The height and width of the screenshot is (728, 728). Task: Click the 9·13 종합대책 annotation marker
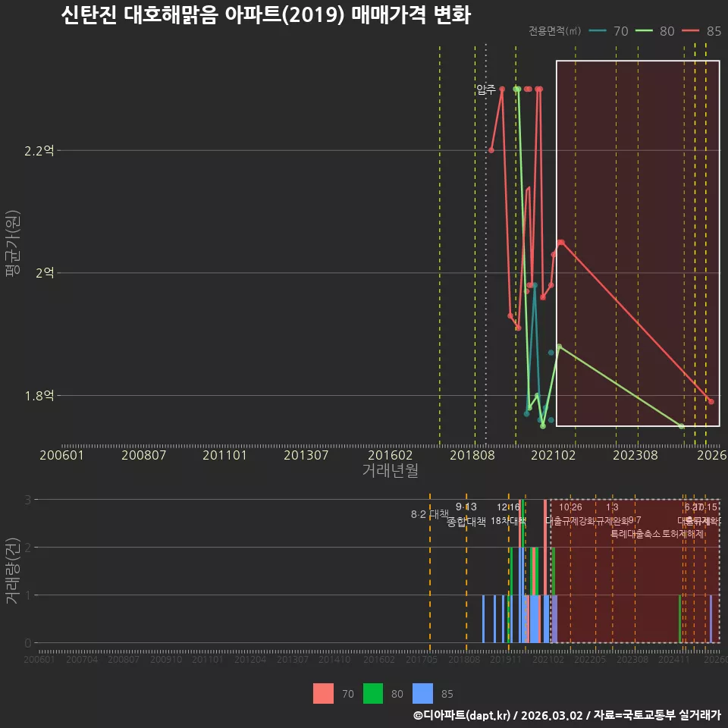pos(466,513)
